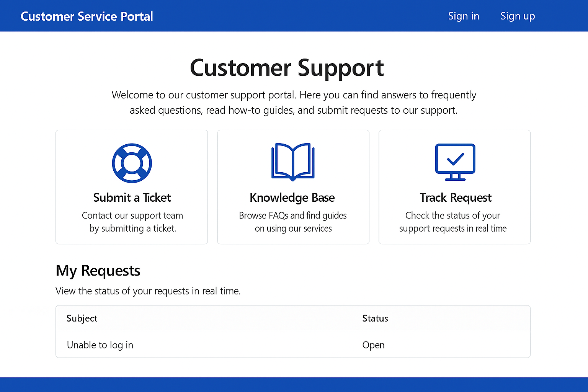Click the ticket submission description text
Screen dimensions: 588x392
(x=132, y=222)
